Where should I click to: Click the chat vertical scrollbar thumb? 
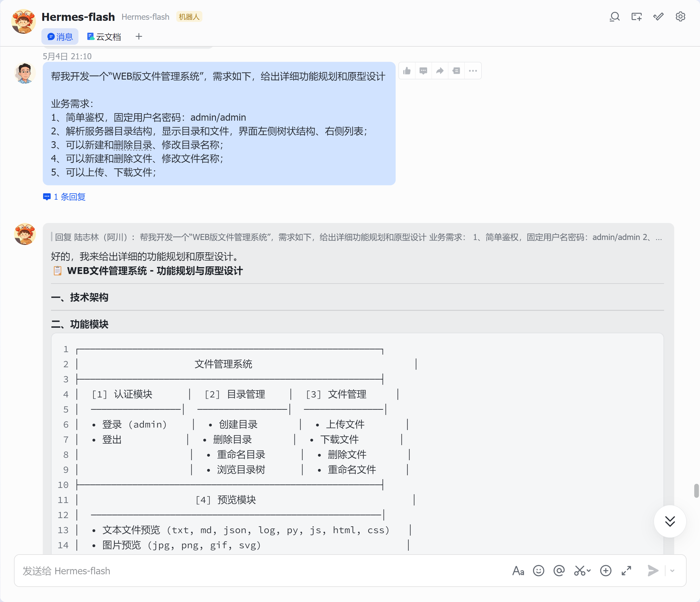[x=696, y=491]
